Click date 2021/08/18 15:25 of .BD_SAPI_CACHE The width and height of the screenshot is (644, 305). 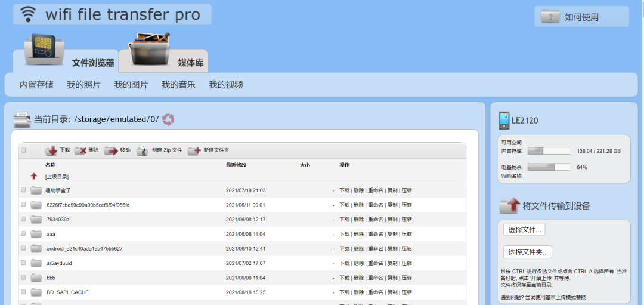coord(246,292)
